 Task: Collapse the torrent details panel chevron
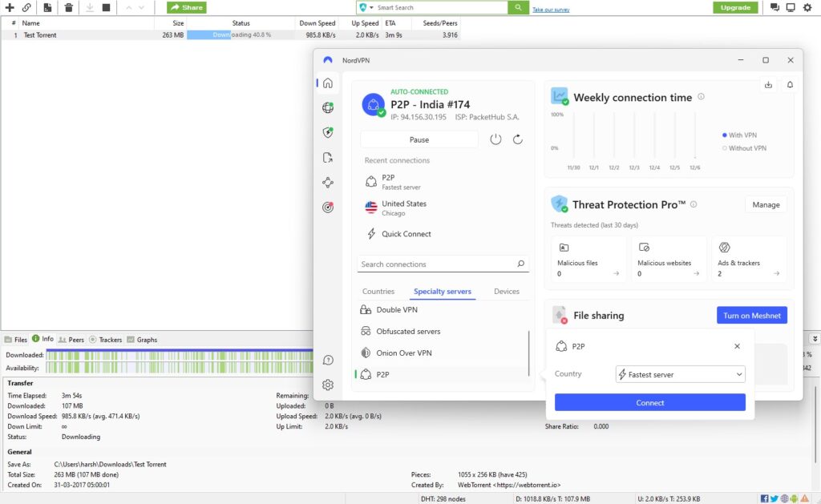point(815,339)
